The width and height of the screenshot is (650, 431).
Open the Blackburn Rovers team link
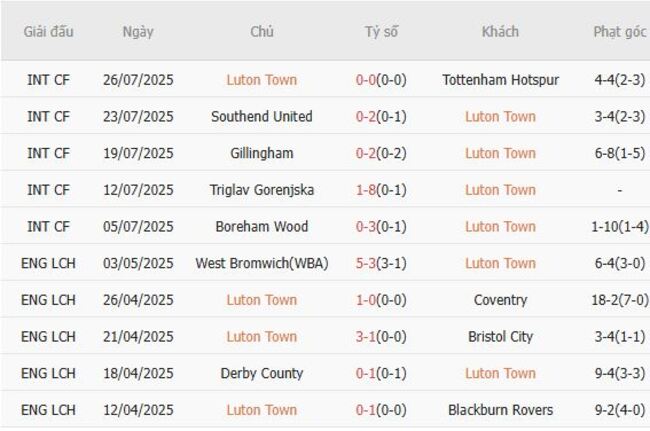click(500, 410)
